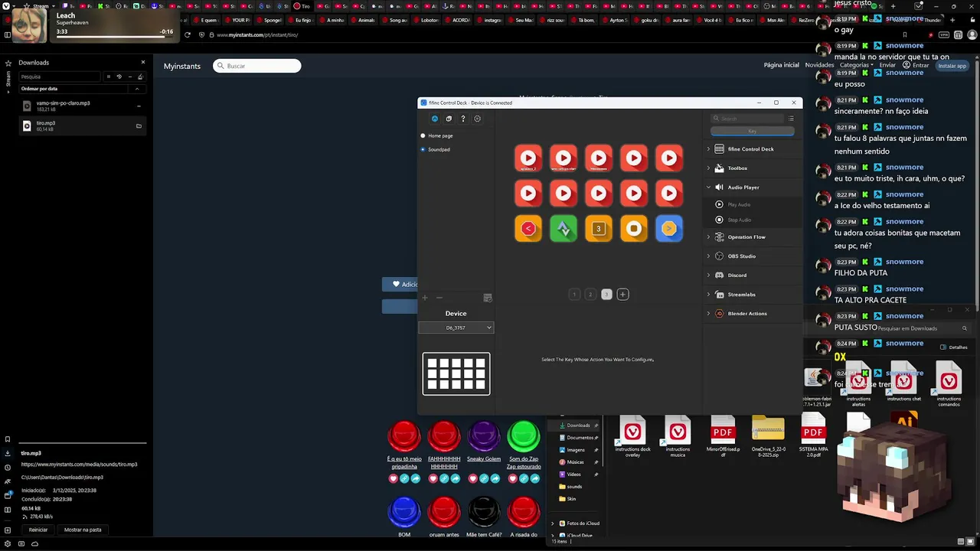Open Downloads in Explorer sidebar

click(578, 425)
